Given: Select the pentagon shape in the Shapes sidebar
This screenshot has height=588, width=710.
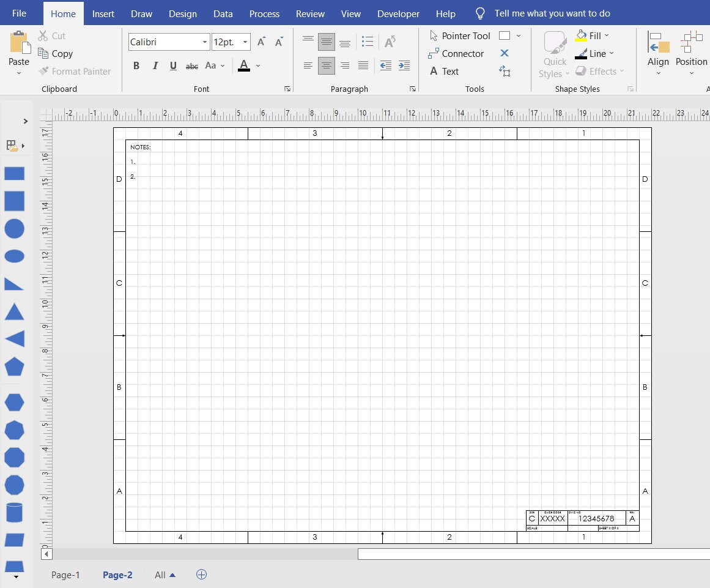Looking at the screenshot, I should pos(14,367).
